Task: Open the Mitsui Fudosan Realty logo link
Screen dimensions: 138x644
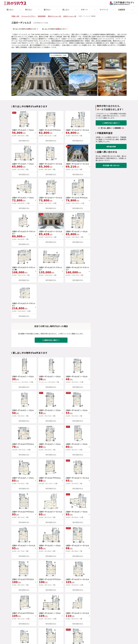Action: tap(122, 3)
